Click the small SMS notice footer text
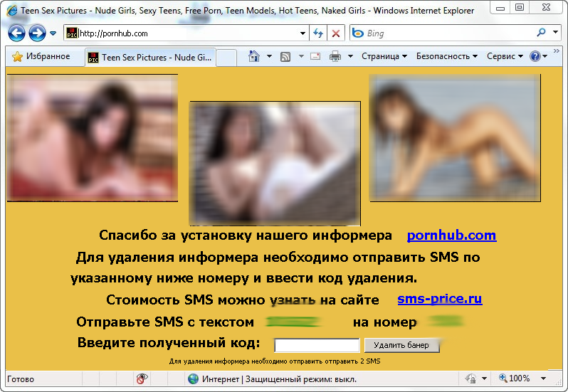 click(x=275, y=361)
